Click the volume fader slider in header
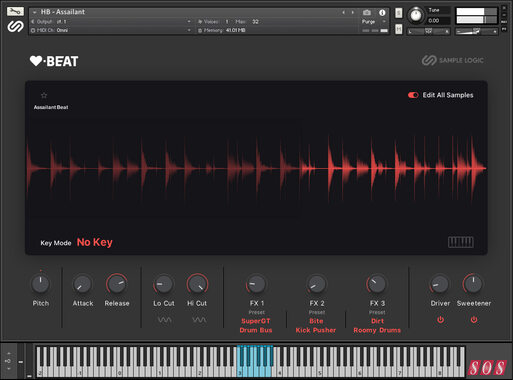 pyautogui.click(x=477, y=31)
